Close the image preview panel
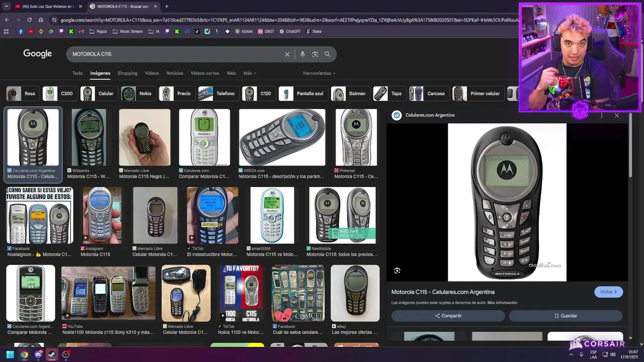The height and width of the screenshot is (362, 644). click(617, 115)
